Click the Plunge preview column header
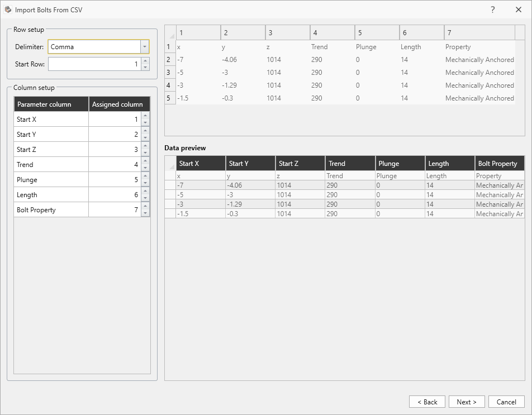This screenshot has height=415, width=532. (x=400, y=163)
